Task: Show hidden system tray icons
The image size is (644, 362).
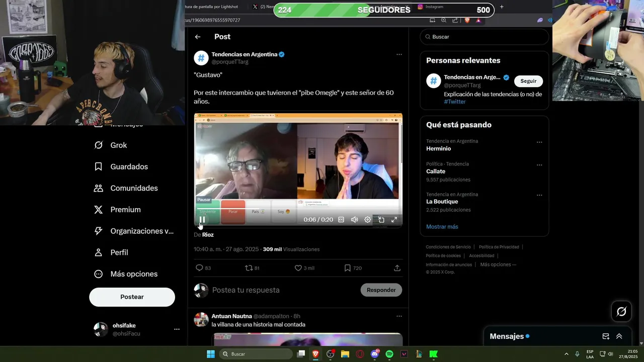Action: [567, 354]
